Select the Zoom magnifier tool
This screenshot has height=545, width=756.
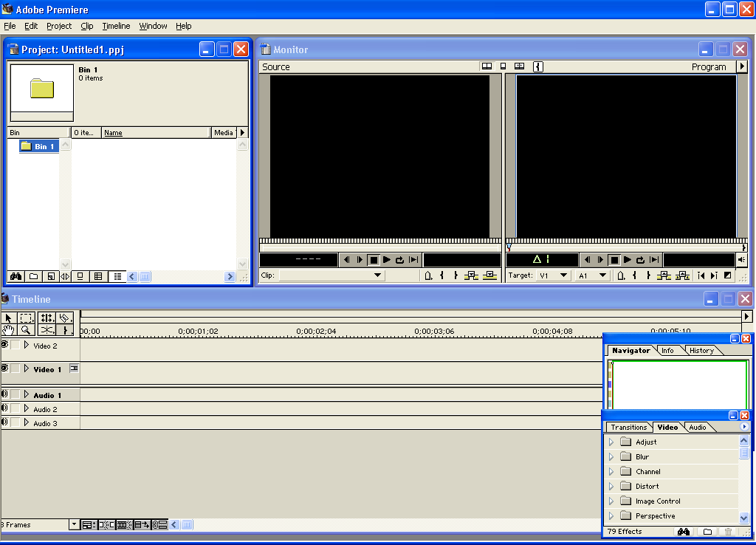pos(26,330)
